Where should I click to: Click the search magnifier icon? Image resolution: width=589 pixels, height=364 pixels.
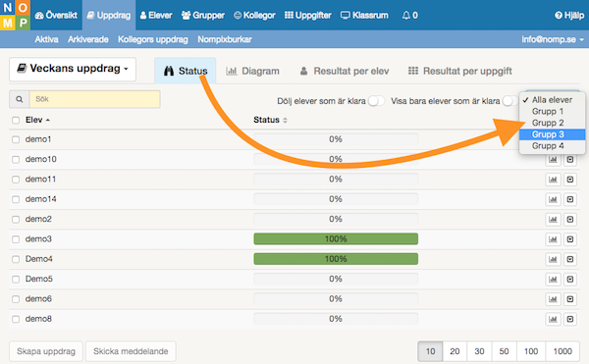(20, 99)
